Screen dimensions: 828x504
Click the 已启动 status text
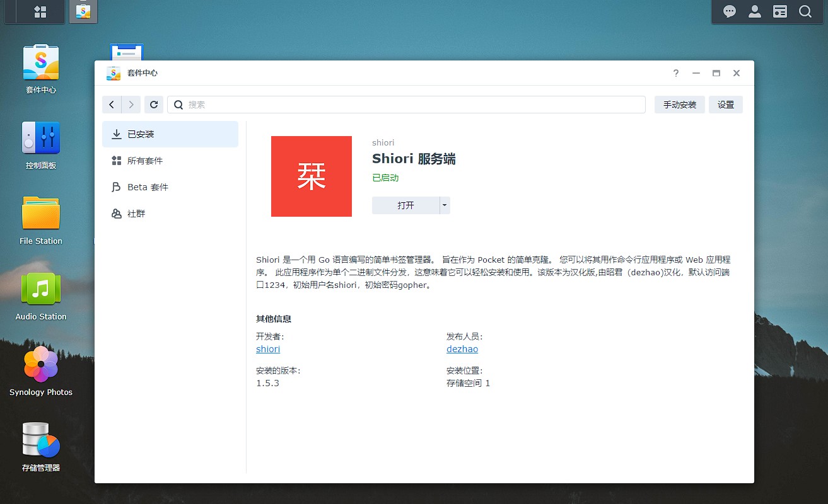[x=385, y=178]
